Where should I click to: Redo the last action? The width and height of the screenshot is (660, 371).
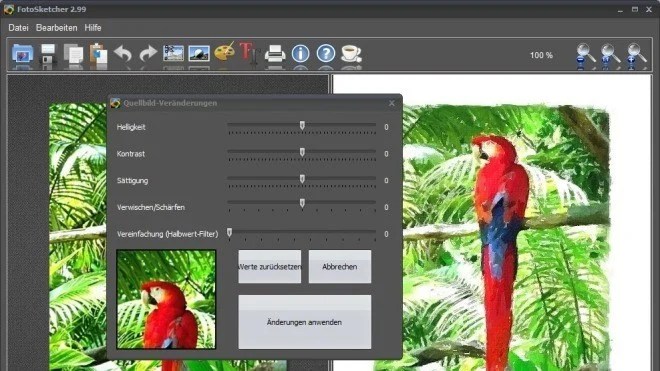point(148,54)
